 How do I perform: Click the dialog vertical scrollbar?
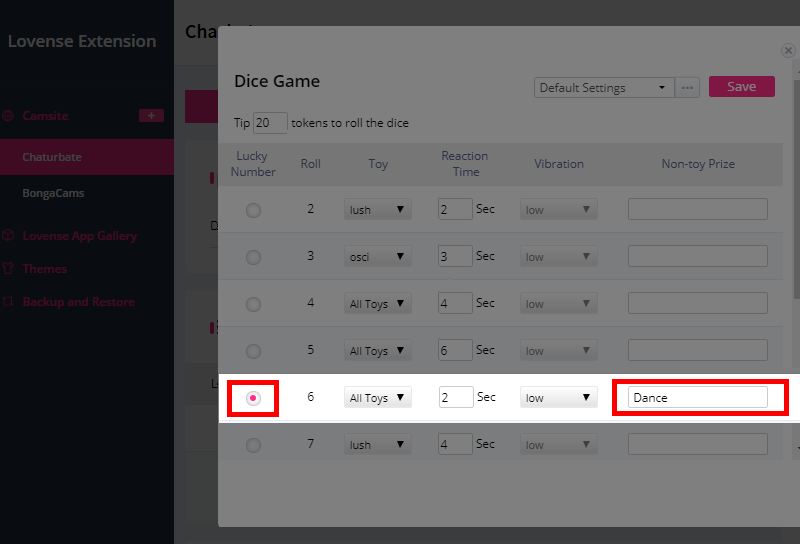tap(796, 189)
